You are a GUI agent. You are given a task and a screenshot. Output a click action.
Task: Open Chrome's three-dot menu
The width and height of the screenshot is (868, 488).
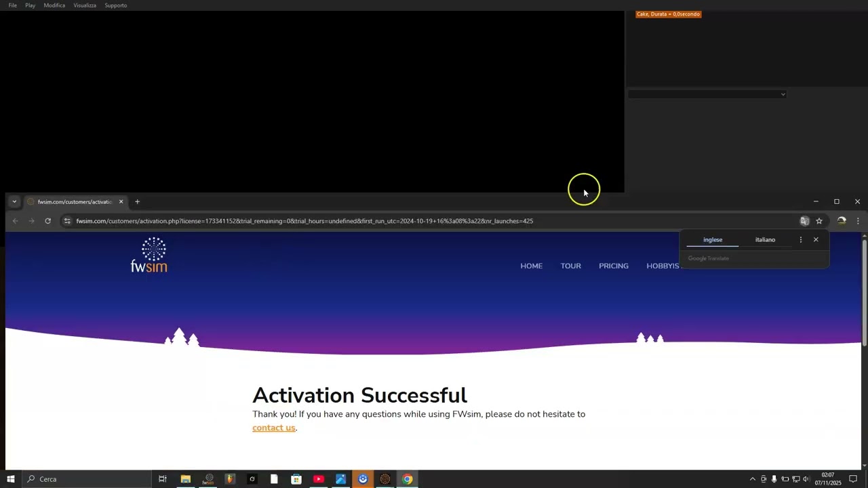858,221
